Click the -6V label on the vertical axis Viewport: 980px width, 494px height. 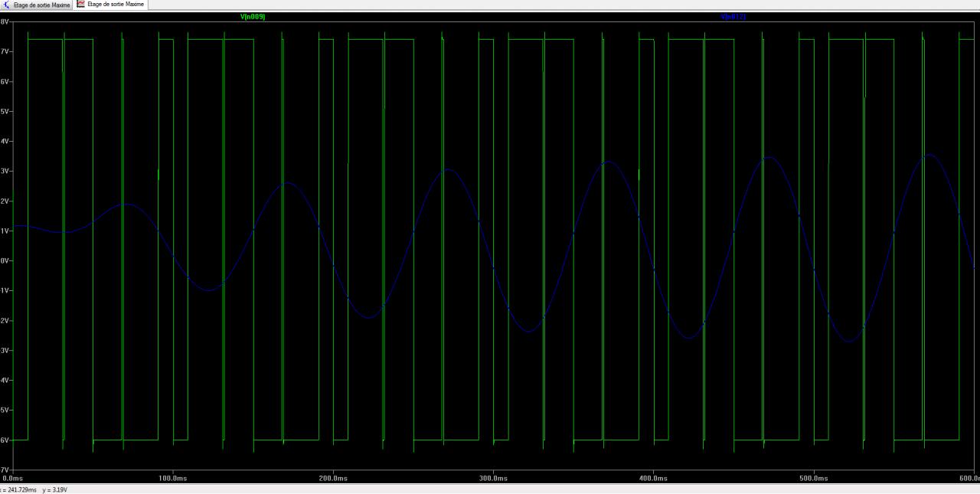click(x=5, y=440)
